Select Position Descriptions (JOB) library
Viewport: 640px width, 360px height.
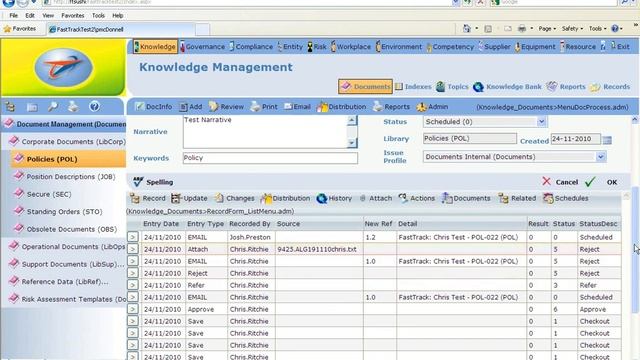click(64, 176)
